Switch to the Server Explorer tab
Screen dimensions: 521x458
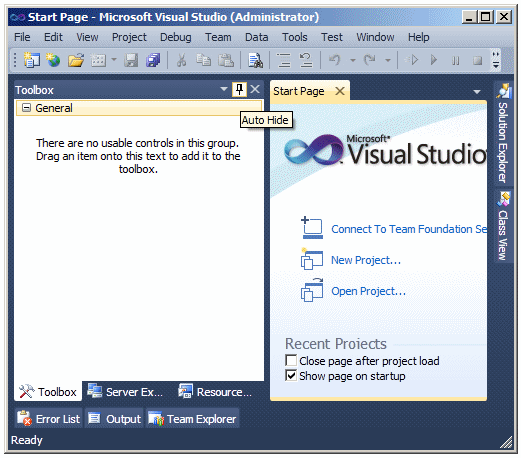tap(125, 392)
